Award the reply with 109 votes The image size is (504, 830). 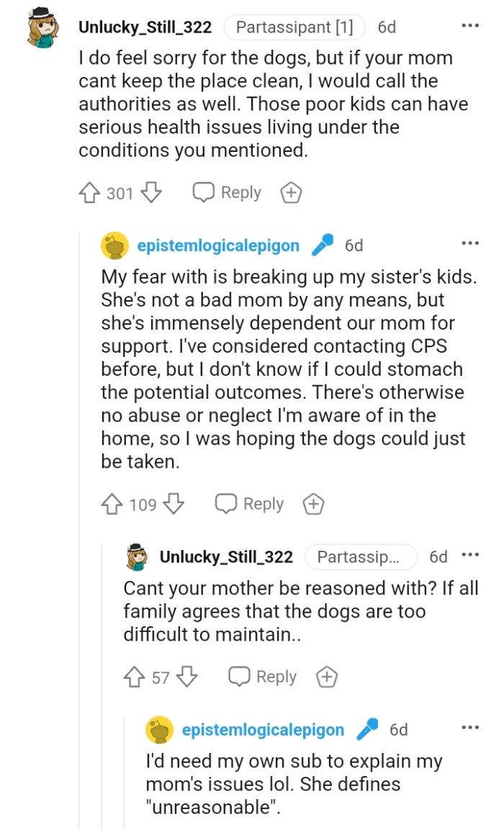coord(313,504)
